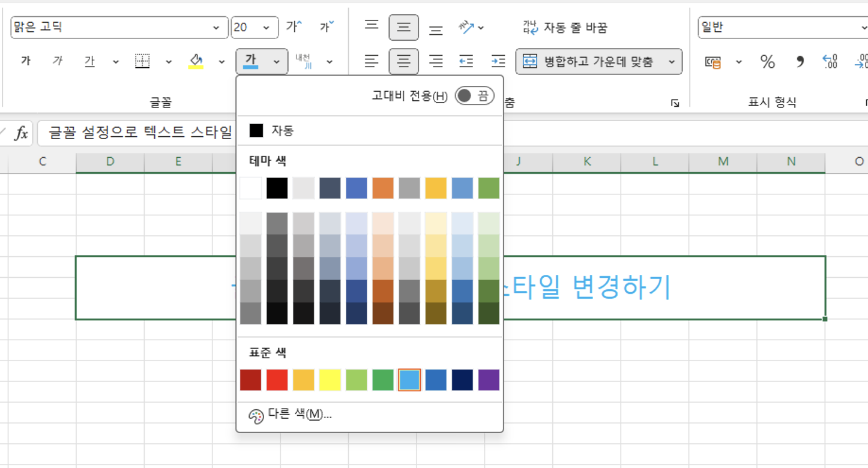Screen dimensions: 868x468
Task: Decrease font size with the smaller 가 icon
Action: [327, 27]
